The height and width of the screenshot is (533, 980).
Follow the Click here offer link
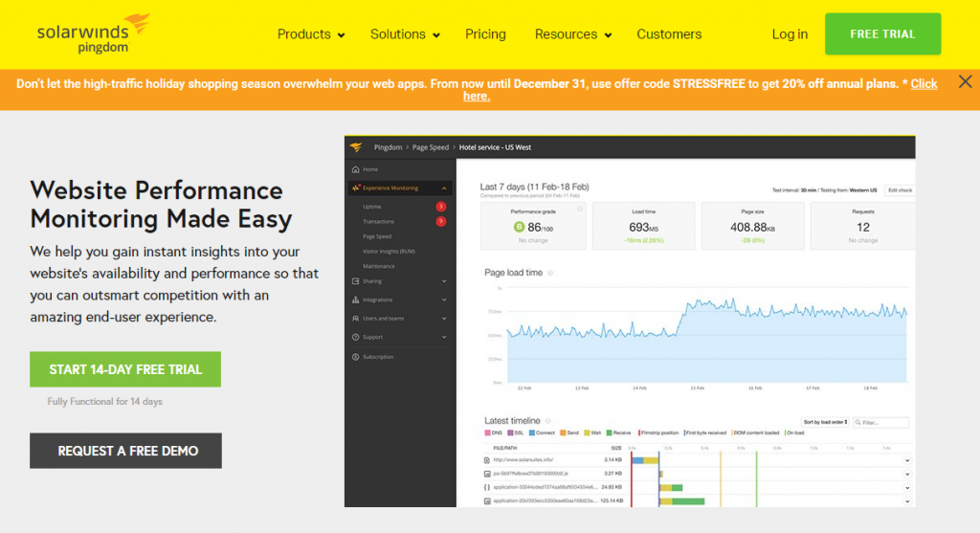[x=924, y=84]
